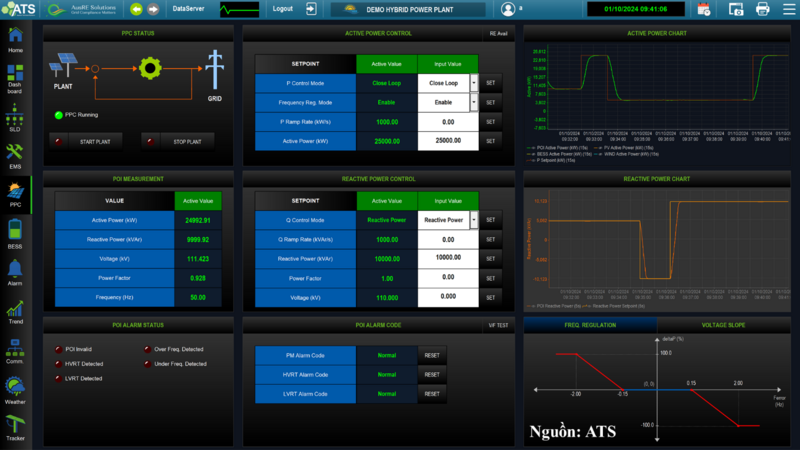Click the logout door icon

coord(311,9)
